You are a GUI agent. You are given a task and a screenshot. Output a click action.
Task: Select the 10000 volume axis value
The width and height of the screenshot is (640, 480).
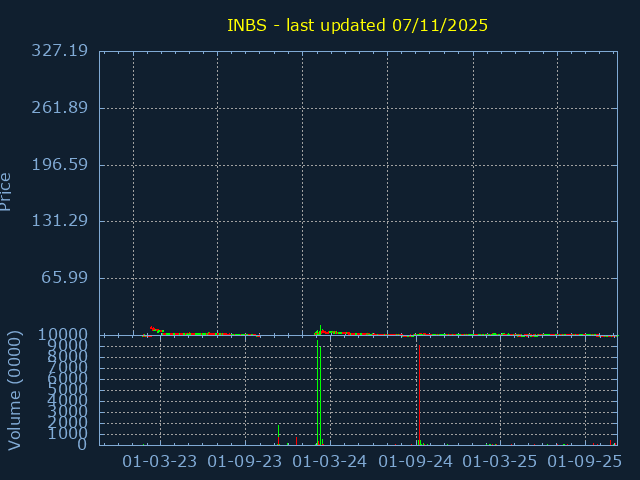[x=64, y=335]
